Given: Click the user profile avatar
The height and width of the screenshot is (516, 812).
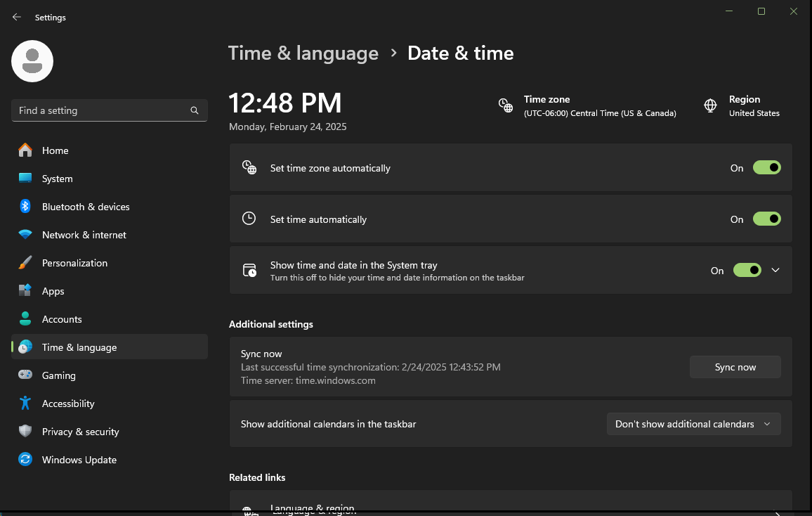Looking at the screenshot, I should click(x=32, y=61).
